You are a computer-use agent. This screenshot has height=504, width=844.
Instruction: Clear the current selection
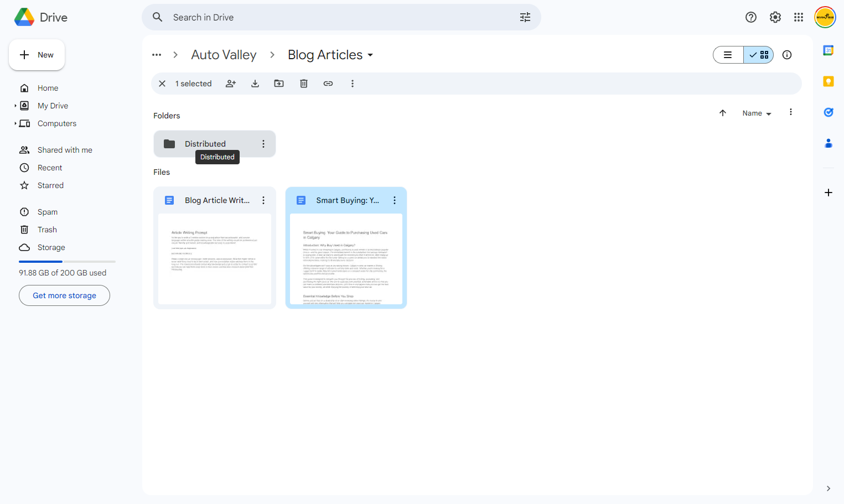click(162, 84)
